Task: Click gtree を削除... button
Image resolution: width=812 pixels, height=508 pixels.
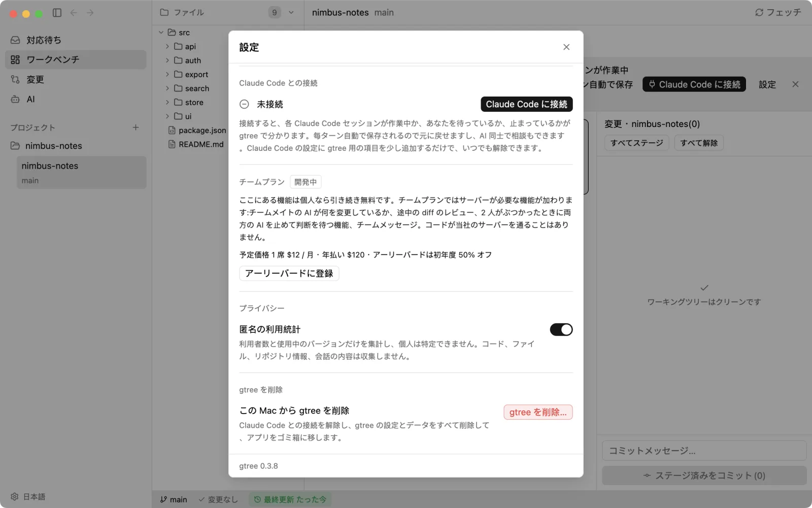Action: pos(538,412)
